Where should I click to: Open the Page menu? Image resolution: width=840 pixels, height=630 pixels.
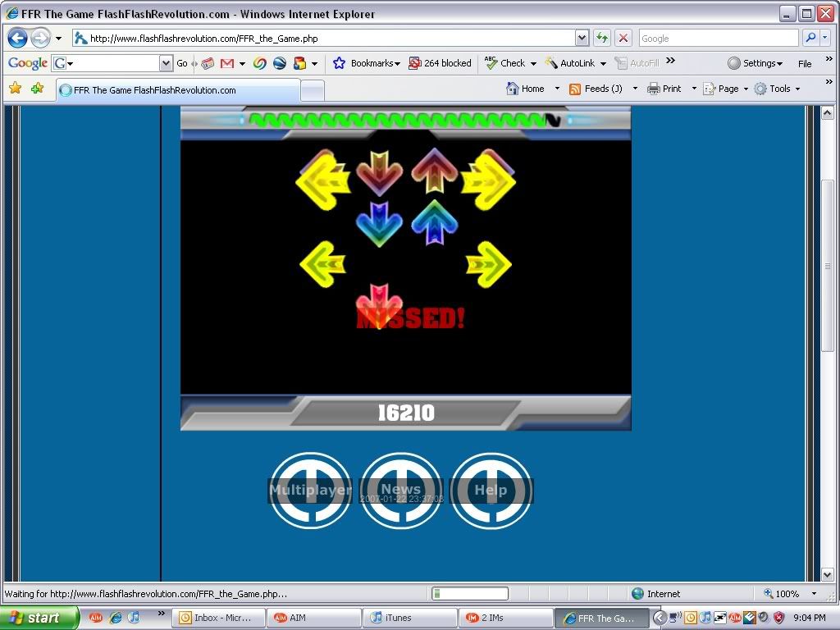point(724,89)
